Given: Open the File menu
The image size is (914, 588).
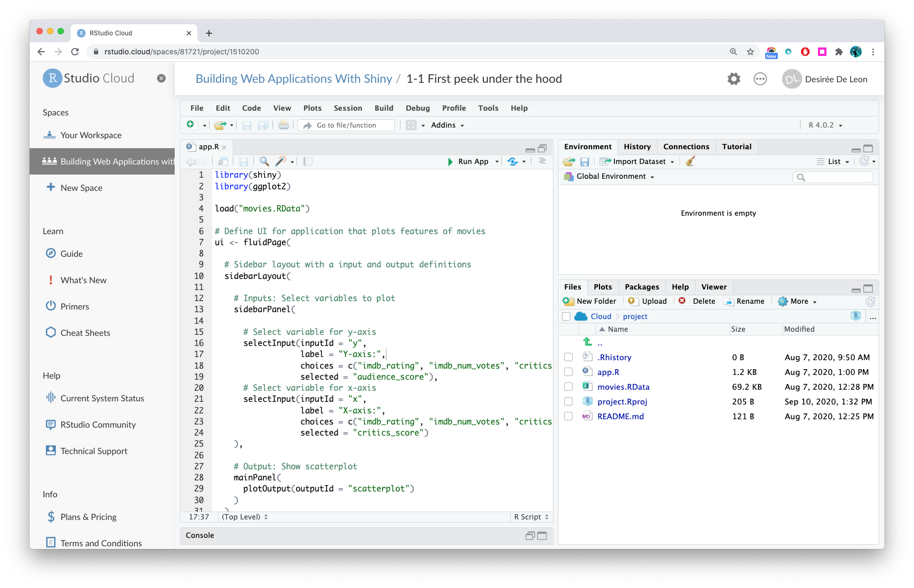Looking at the screenshot, I should (197, 108).
